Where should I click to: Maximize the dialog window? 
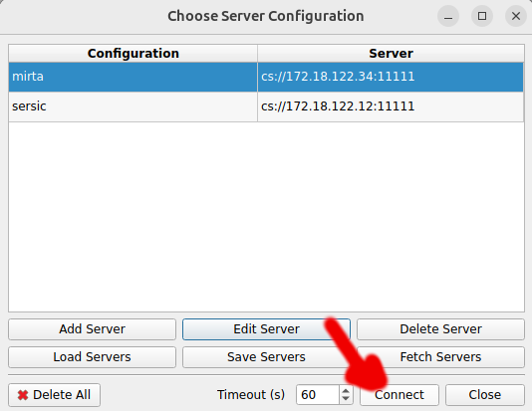[482, 16]
